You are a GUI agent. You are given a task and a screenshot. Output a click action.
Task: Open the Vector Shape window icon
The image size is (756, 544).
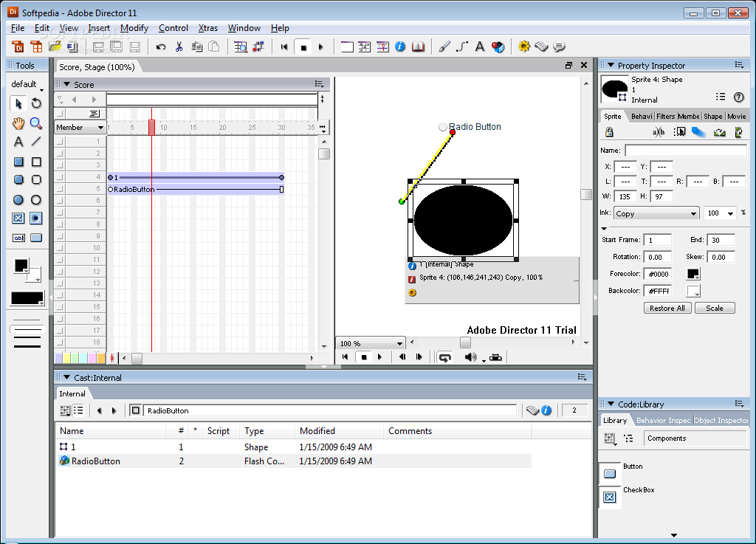pos(462,47)
